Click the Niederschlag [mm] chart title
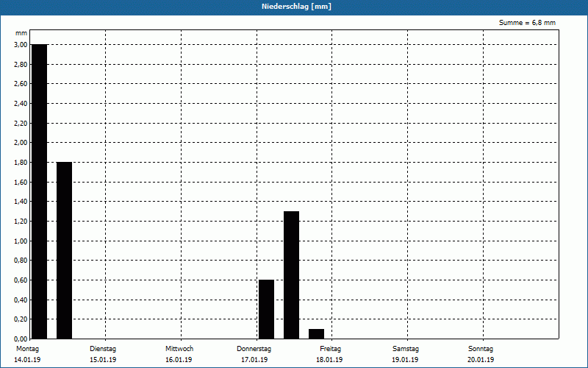This screenshot has height=368, width=588. point(296,7)
